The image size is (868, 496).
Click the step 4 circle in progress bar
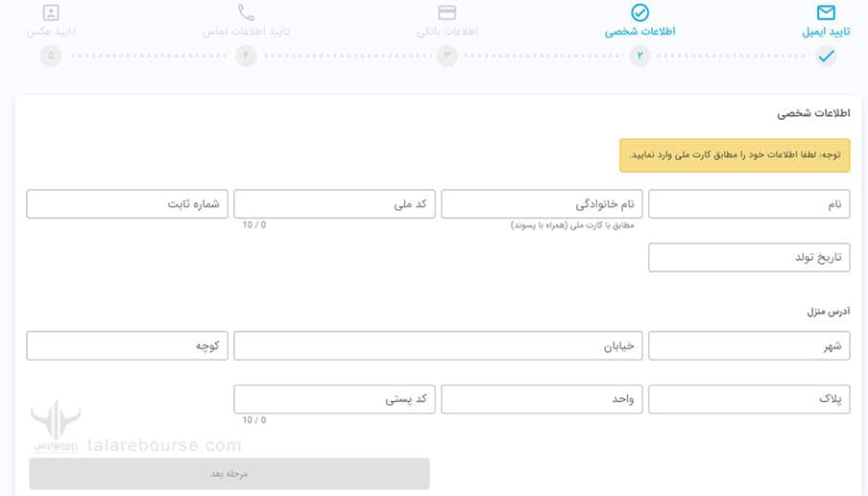(246, 56)
